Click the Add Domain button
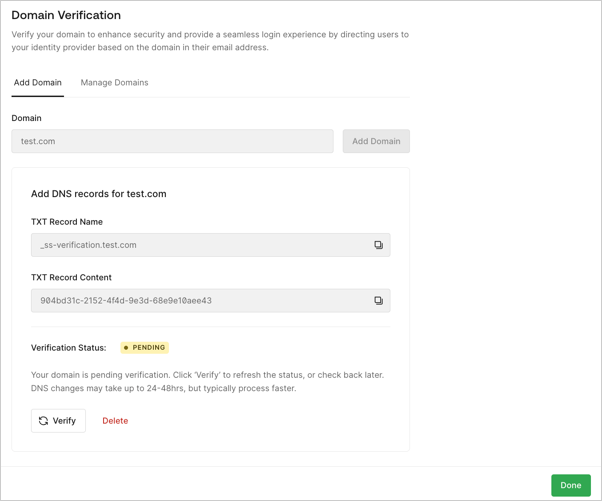 (376, 141)
